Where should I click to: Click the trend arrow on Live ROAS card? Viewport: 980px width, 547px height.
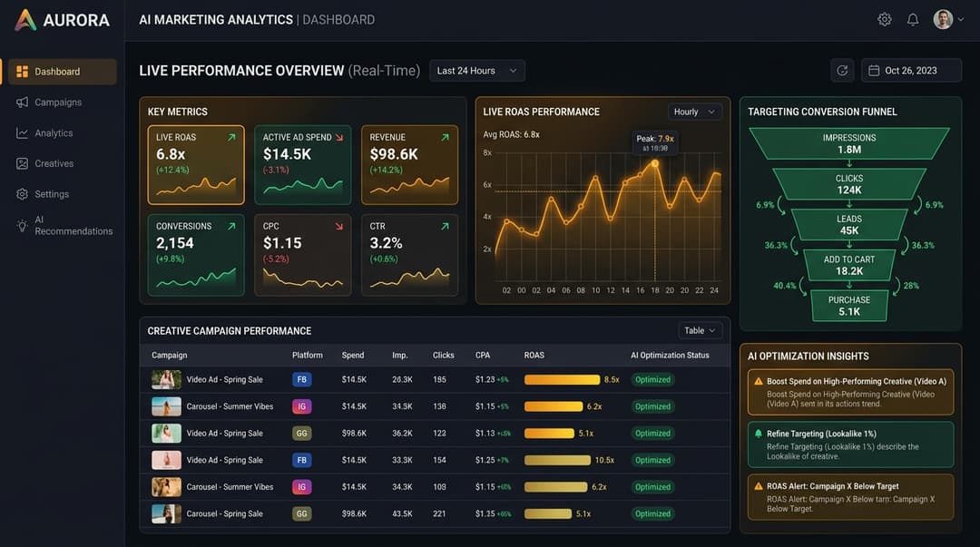click(232, 138)
